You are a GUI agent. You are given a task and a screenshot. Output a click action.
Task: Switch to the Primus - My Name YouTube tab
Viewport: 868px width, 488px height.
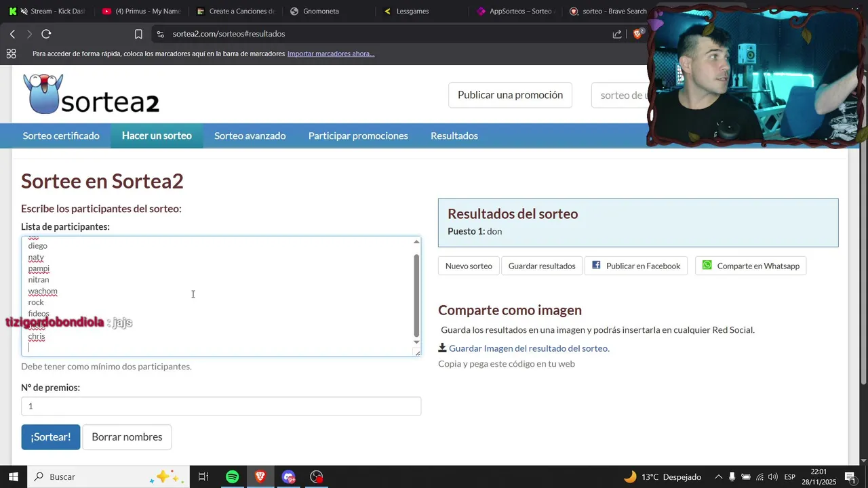[x=141, y=11]
